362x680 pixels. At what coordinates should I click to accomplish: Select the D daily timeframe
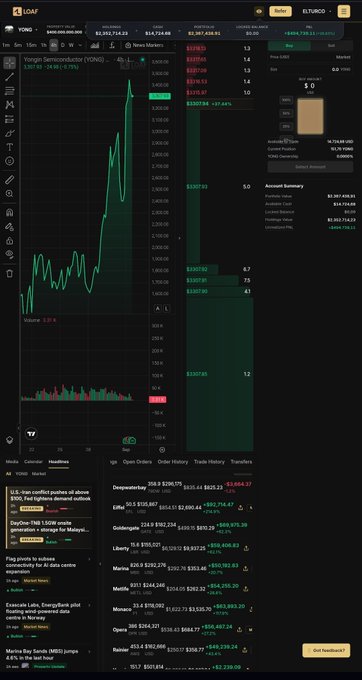point(62,45)
